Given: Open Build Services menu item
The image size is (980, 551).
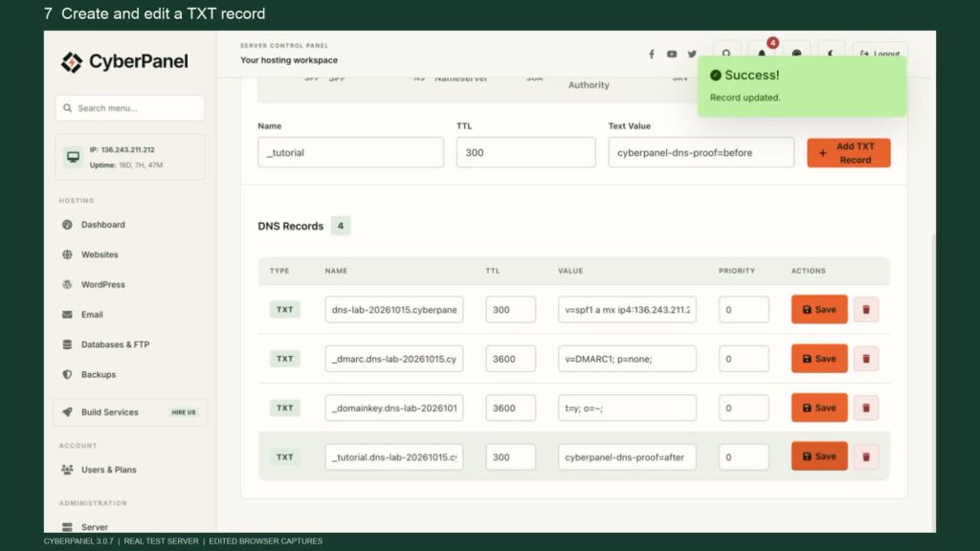Looking at the screenshot, I should coord(130,411).
